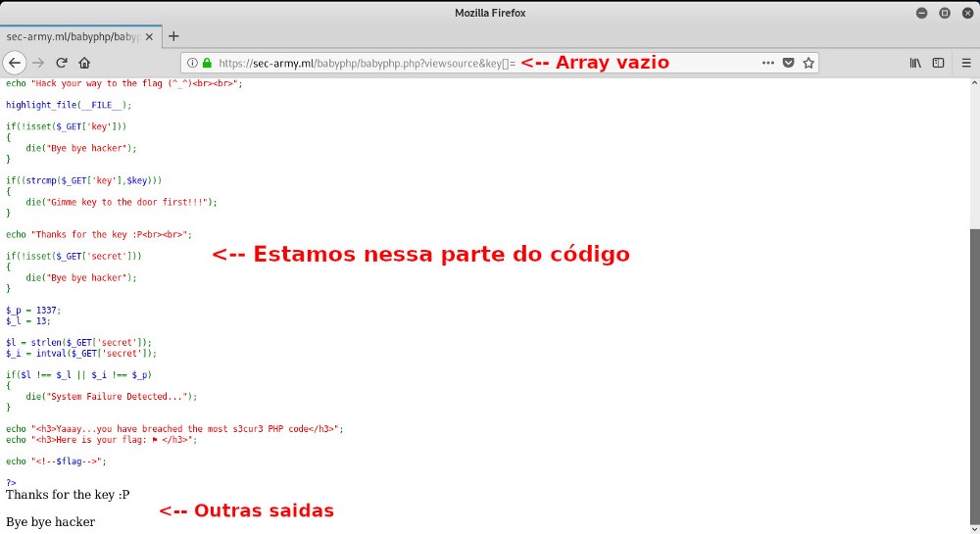Maximize the Firefox window
980x534 pixels.
(945, 13)
